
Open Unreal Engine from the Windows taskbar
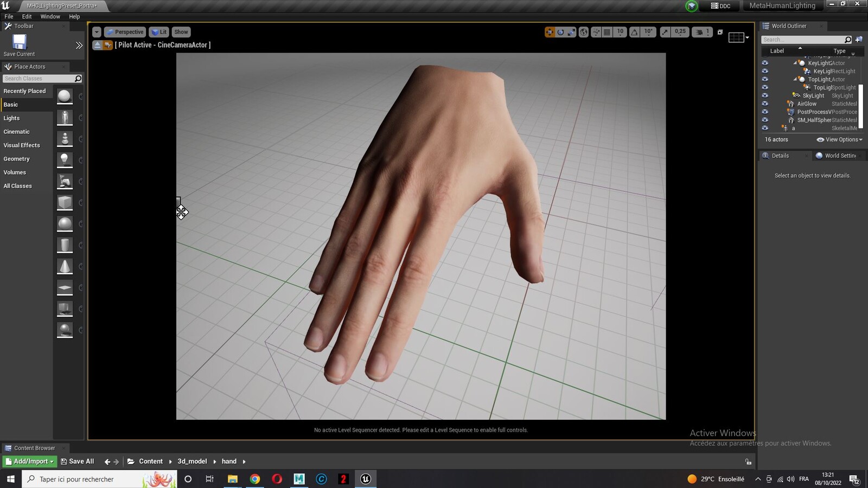(x=366, y=479)
